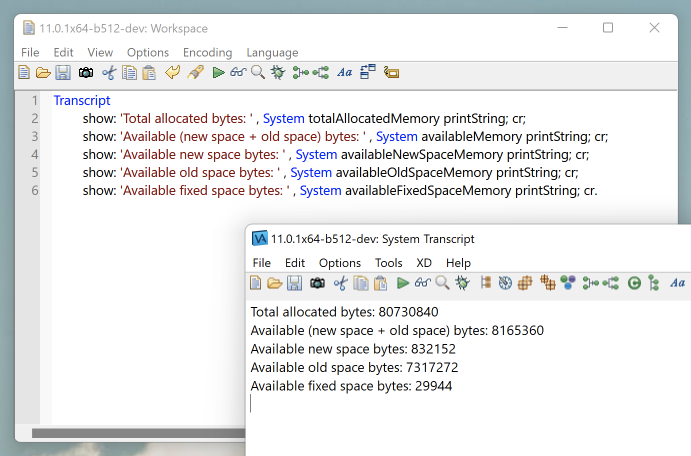Screen dimensions: 691x456
Task: Click the highlighter marker icon in Workspace
Action: click(x=195, y=72)
